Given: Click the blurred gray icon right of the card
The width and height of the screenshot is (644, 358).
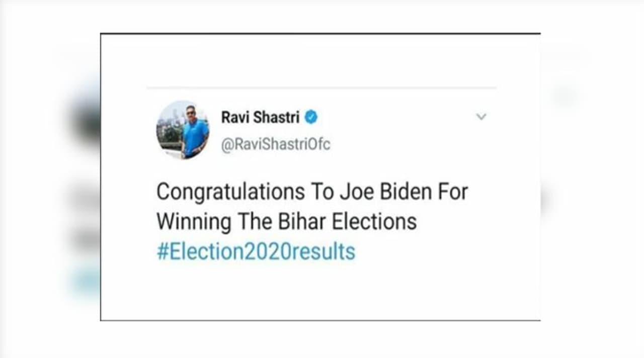Looking at the screenshot, I should pos(563,96).
